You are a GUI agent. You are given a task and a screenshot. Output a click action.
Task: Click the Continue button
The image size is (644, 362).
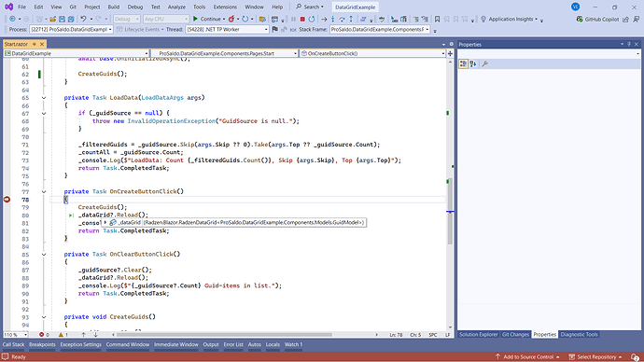(x=208, y=19)
